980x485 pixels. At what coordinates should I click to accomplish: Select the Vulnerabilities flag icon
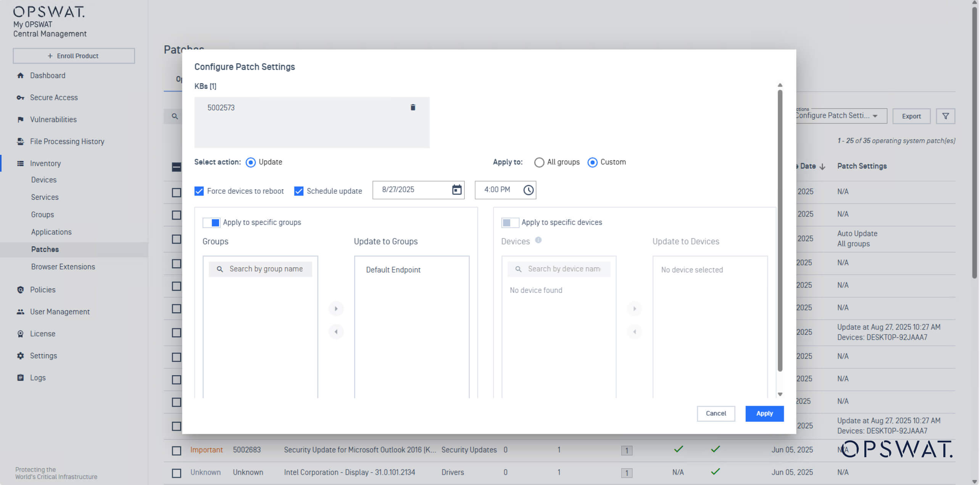click(x=20, y=119)
